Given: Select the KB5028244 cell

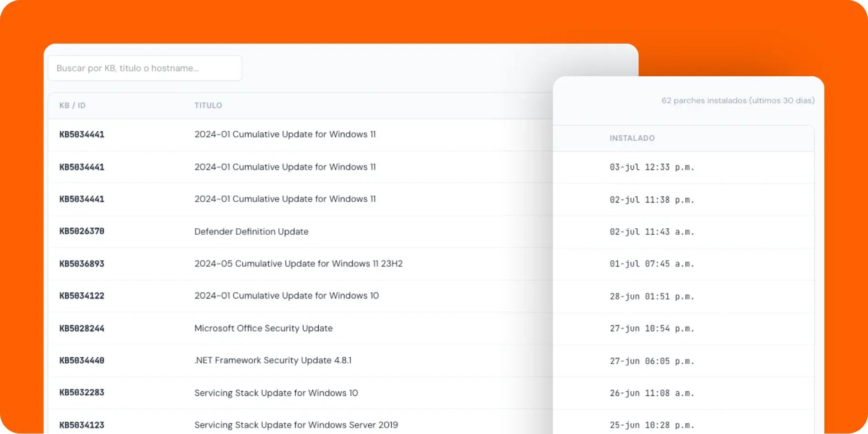Looking at the screenshot, I should [x=82, y=328].
